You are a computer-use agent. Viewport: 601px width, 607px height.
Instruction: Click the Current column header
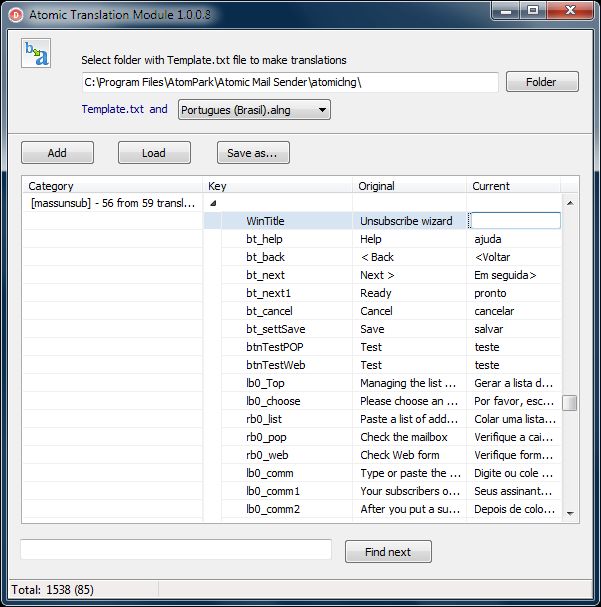tap(514, 186)
